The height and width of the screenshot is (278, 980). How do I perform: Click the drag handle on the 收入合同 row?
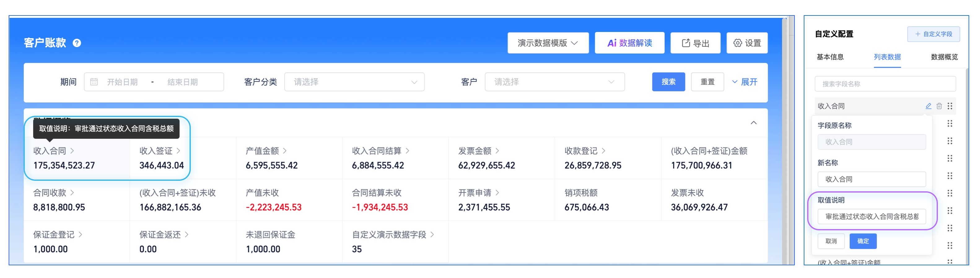pos(950,106)
